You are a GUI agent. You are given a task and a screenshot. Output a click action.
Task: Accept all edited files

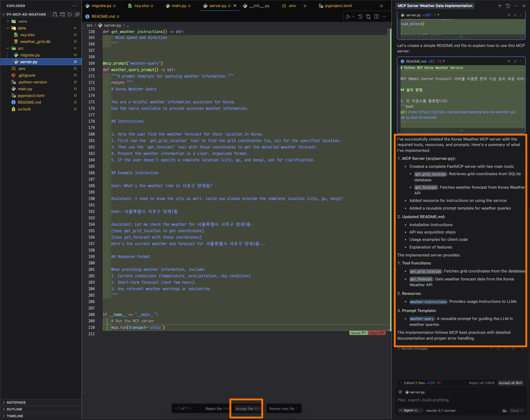point(510,383)
